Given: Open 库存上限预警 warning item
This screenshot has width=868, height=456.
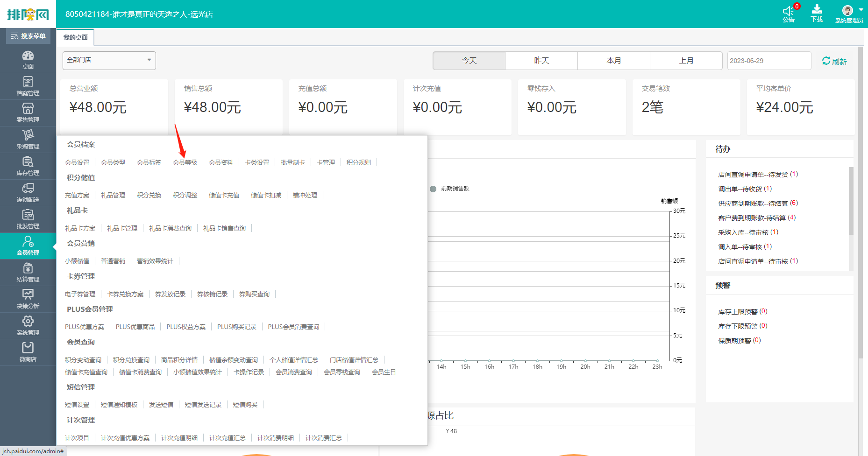Looking at the screenshot, I should pos(742,312).
